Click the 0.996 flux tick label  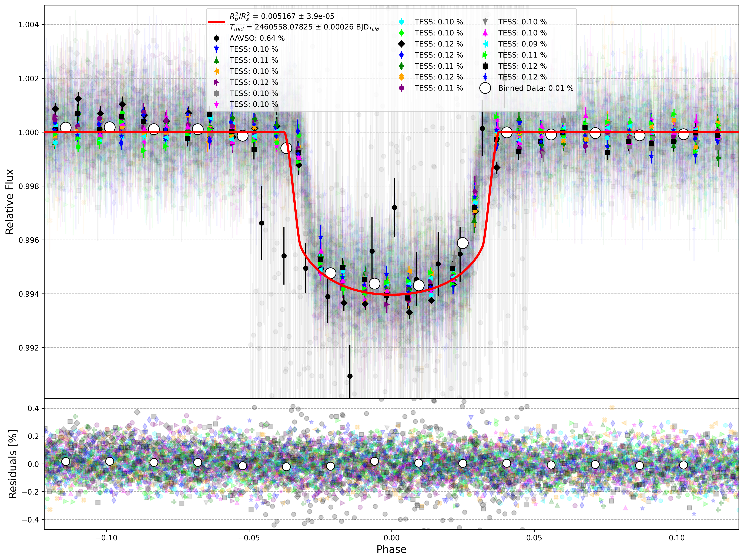click(29, 240)
